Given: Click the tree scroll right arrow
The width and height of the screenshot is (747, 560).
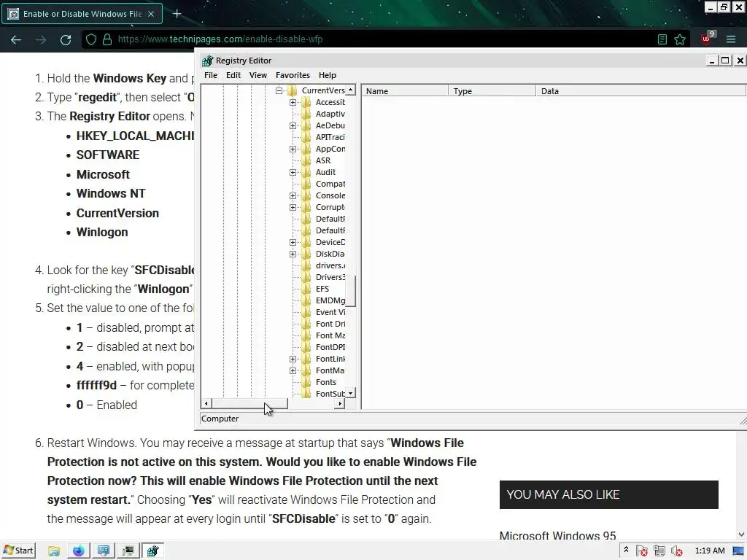Looking at the screenshot, I should tap(340, 404).
